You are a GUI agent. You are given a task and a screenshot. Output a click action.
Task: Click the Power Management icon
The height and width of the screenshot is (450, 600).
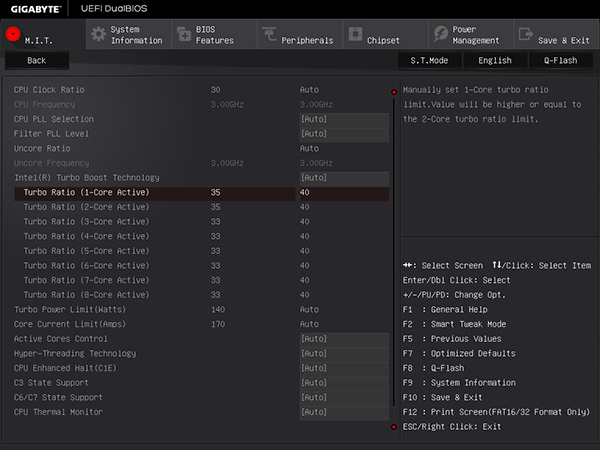[x=440, y=34]
